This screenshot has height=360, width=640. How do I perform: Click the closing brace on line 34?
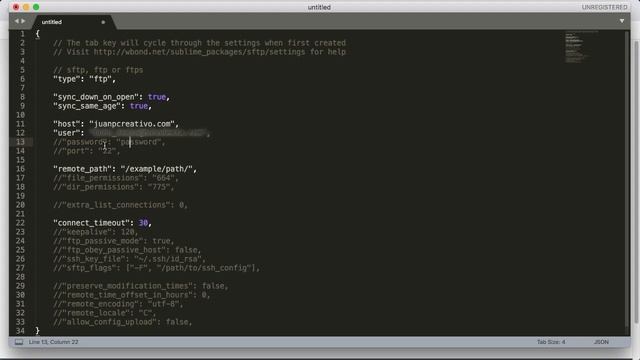click(38, 331)
